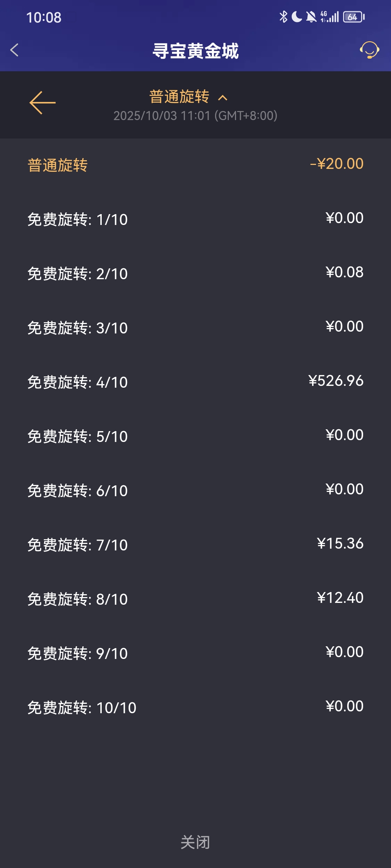The image size is (391, 868).
Task: Tap the orange back arrow
Action: pyautogui.click(x=42, y=103)
